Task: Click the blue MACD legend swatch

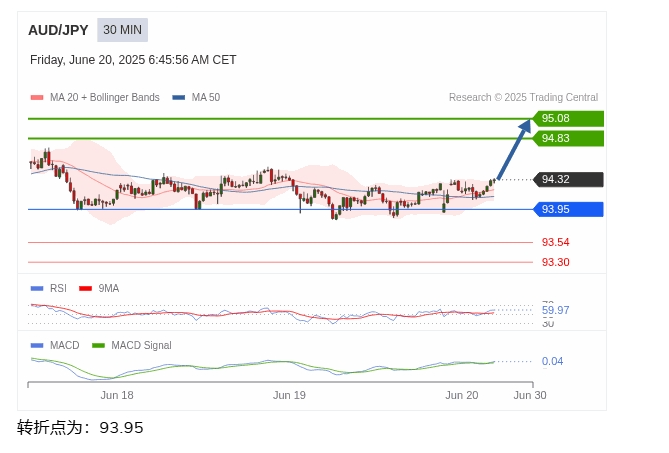Action: (37, 345)
